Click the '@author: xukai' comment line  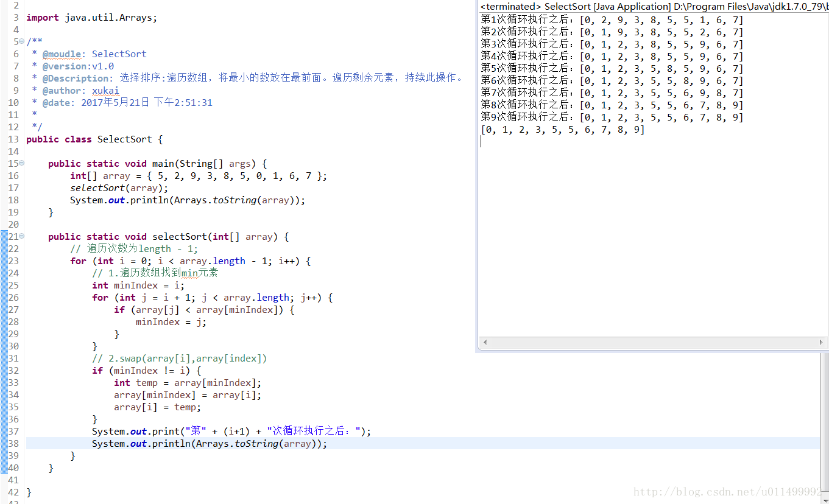coord(76,91)
